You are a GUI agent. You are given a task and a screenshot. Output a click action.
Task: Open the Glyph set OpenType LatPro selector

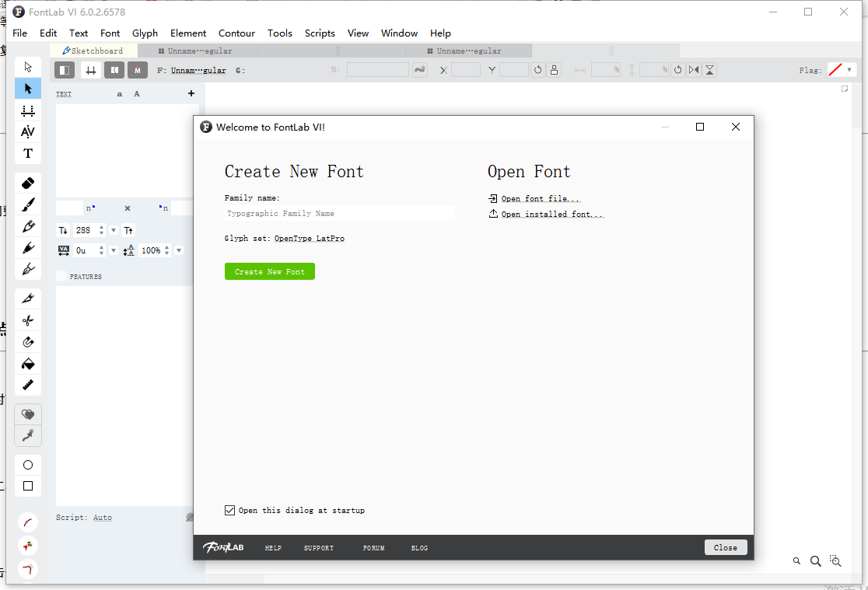tap(309, 239)
